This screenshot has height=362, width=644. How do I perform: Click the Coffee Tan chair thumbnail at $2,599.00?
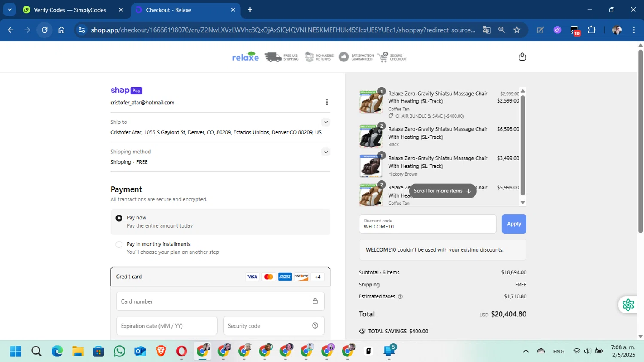pyautogui.click(x=371, y=102)
